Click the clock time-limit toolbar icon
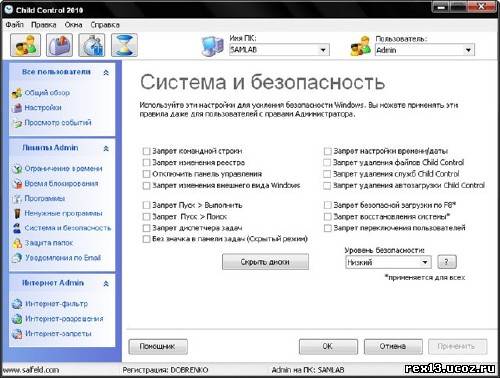The height and width of the screenshot is (378, 500). (x=92, y=45)
